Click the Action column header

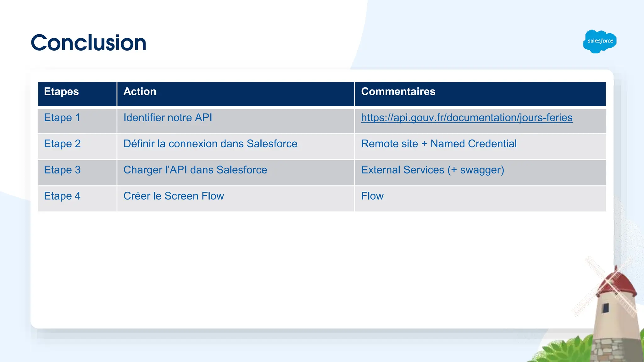[x=236, y=94]
